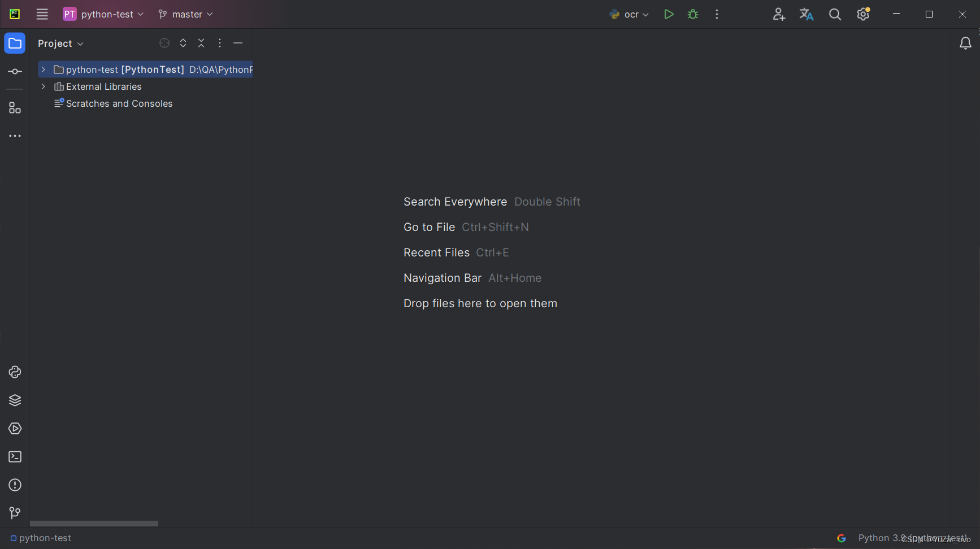Image resolution: width=980 pixels, height=549 pixels.
Task: Open the ocr run configuration dropdown
Action: (629, 14)
